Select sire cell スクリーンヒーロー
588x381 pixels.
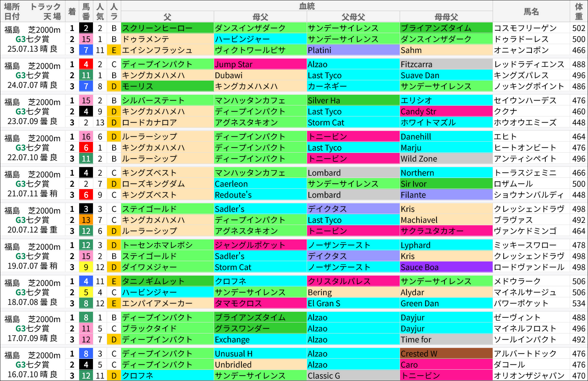[167, 28]
